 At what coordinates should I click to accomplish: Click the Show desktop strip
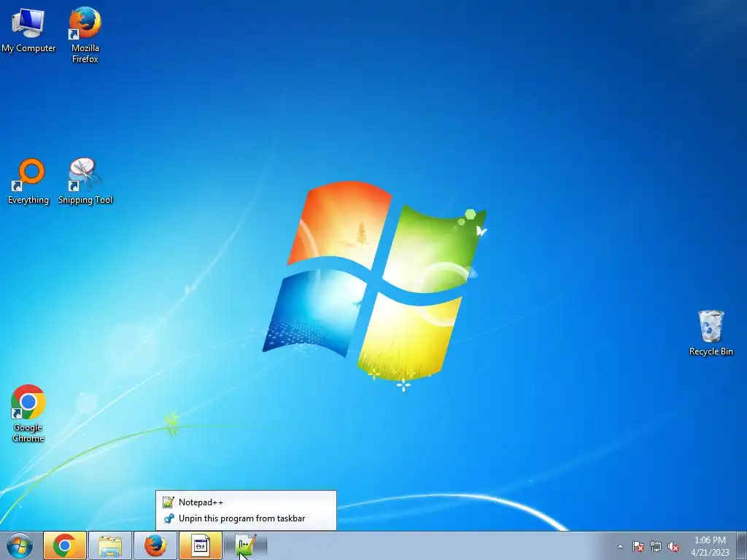(741, 545)
